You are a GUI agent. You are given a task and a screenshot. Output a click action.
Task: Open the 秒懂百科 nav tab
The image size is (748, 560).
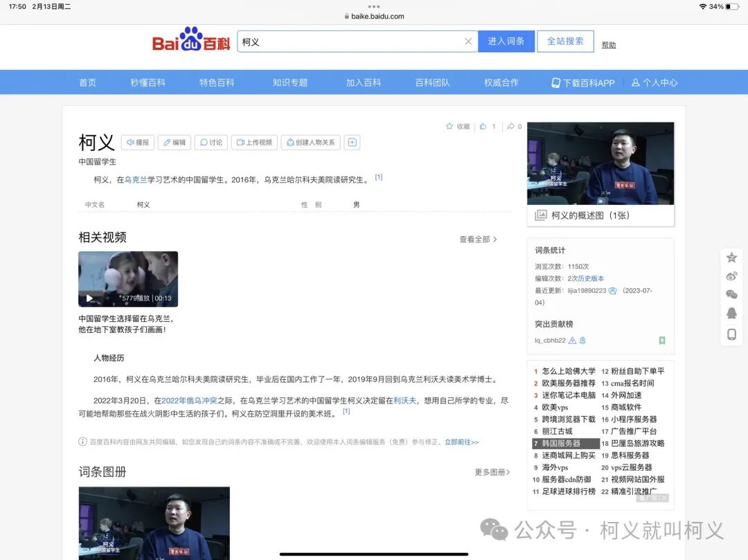coord(148,82)
